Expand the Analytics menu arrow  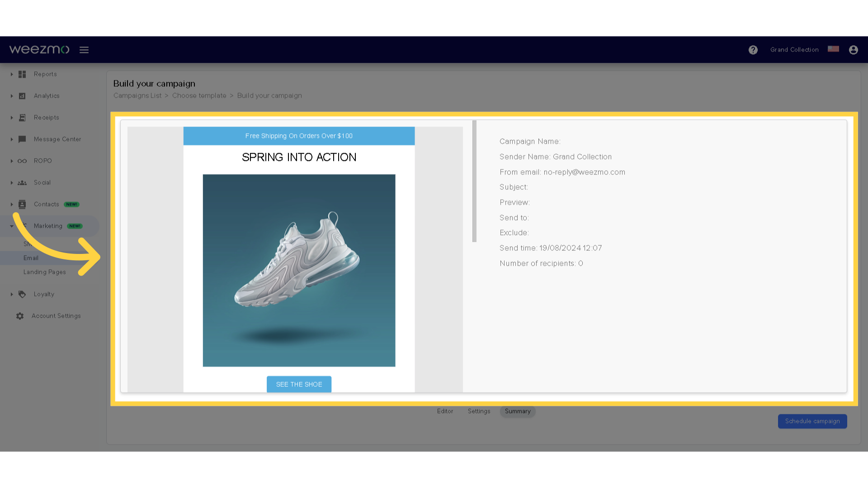click(12, 96)
